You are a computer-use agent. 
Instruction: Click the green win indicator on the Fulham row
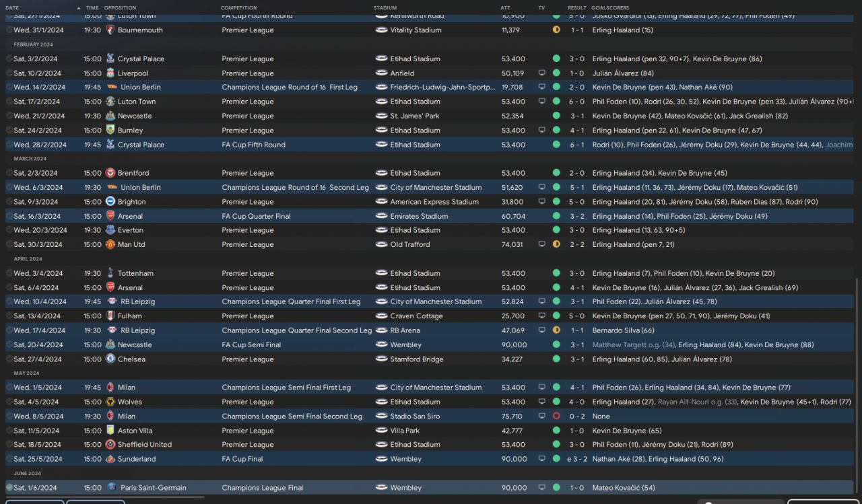(556, 316)
